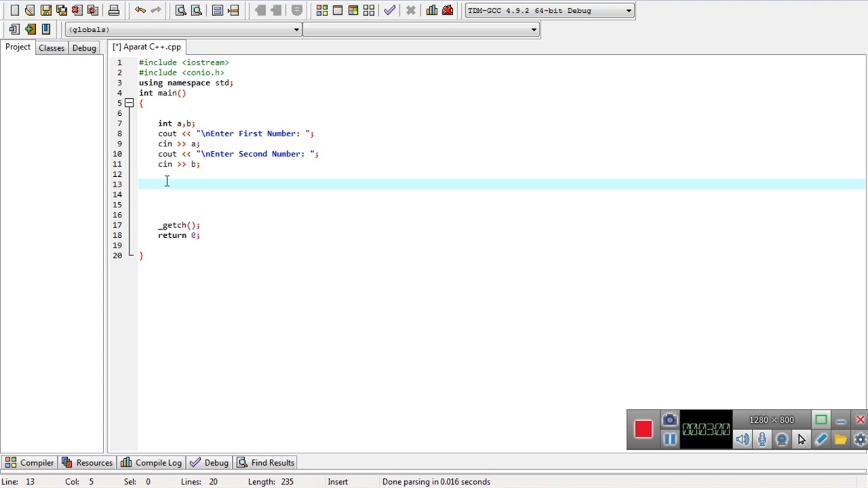This screenshot has height=488, width=868.
Task: Take a screenshot with the recorder camera icon
Action: pyautogui.click(x=669, y=420)
